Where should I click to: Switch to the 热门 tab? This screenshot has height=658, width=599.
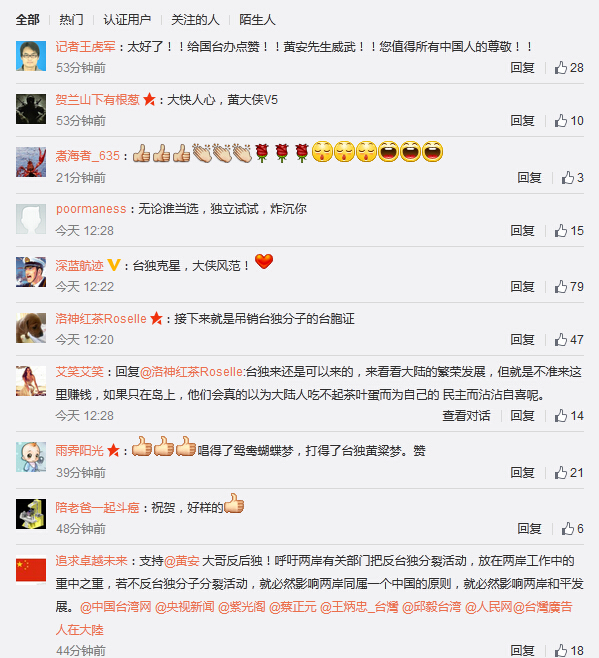(x=71, y=20)
